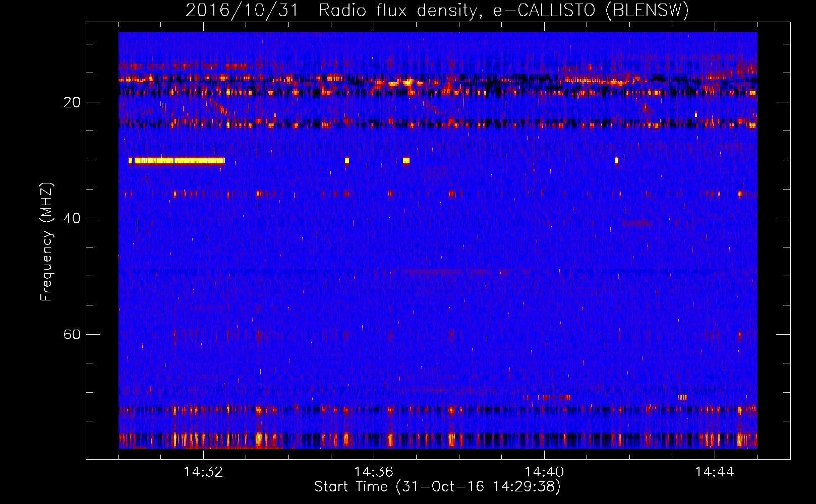Click the 'Start Time (31-Oct-16 14:29:38)' axis label

tap(437, 486)
